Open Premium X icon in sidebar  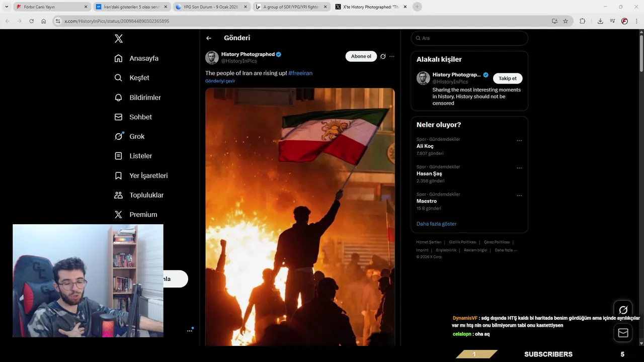[x=118, y=214]
